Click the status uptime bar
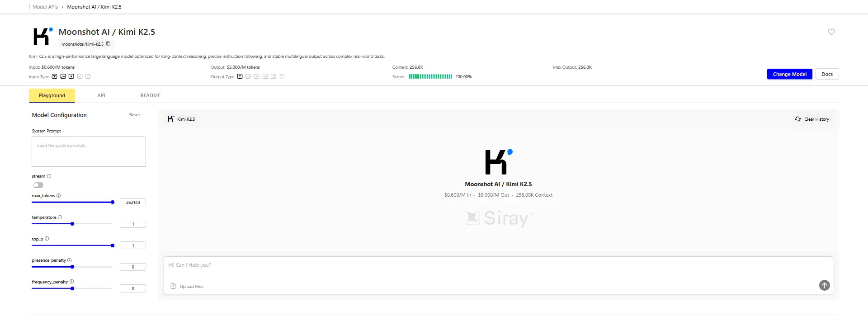Image resolution: width=868 pixels, height=316 pixels. (430, 76)
